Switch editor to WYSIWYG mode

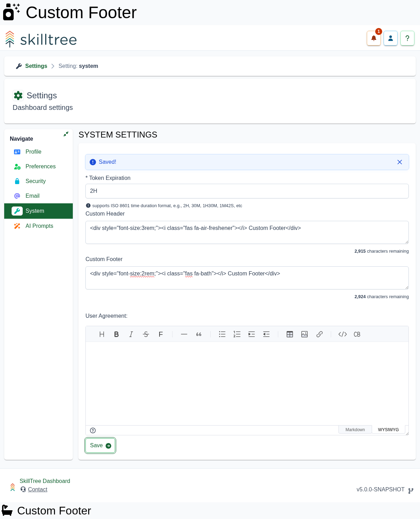coord(388,429)
